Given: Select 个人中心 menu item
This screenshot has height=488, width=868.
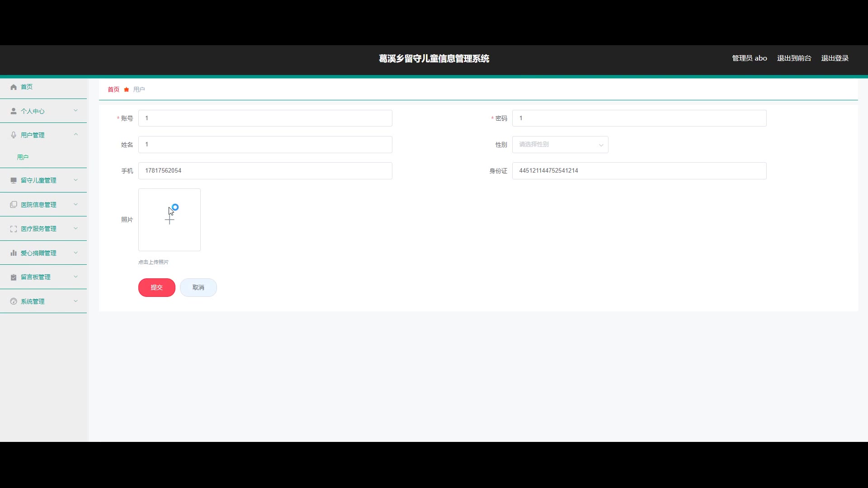Looking at the screenshot, I should click(43, 111).
